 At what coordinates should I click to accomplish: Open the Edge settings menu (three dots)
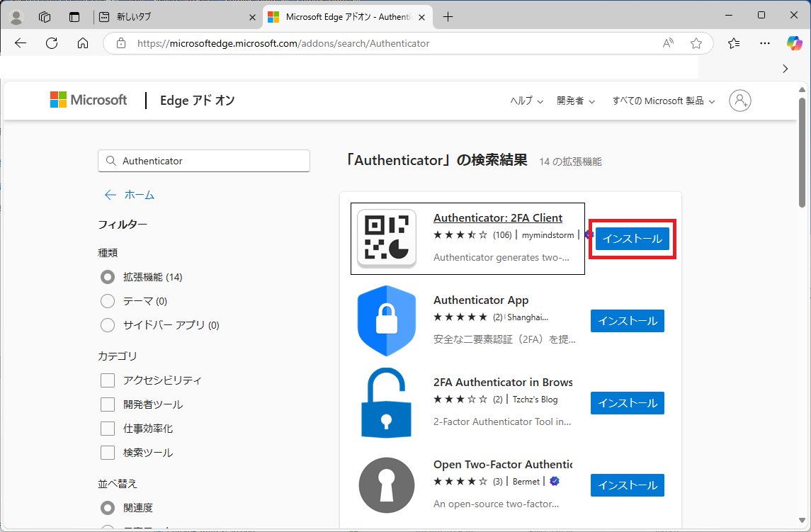[x=764, y=43]
